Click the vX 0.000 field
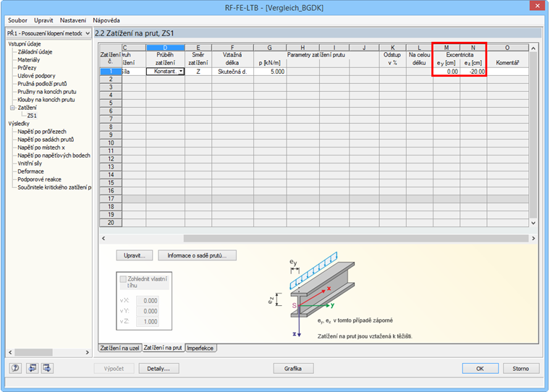The width and height of the screenshot is (550, 392). pos(148,300)
